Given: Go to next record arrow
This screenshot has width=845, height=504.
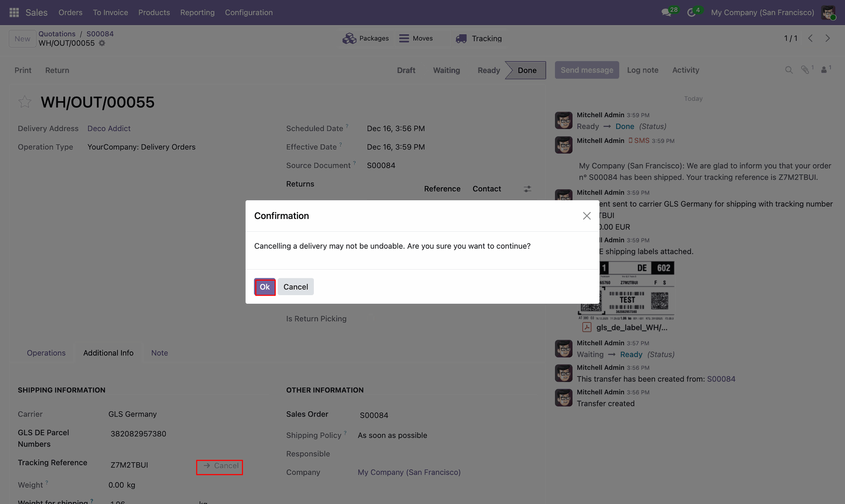Looking at the screenshot, I should tap(827, 38).
